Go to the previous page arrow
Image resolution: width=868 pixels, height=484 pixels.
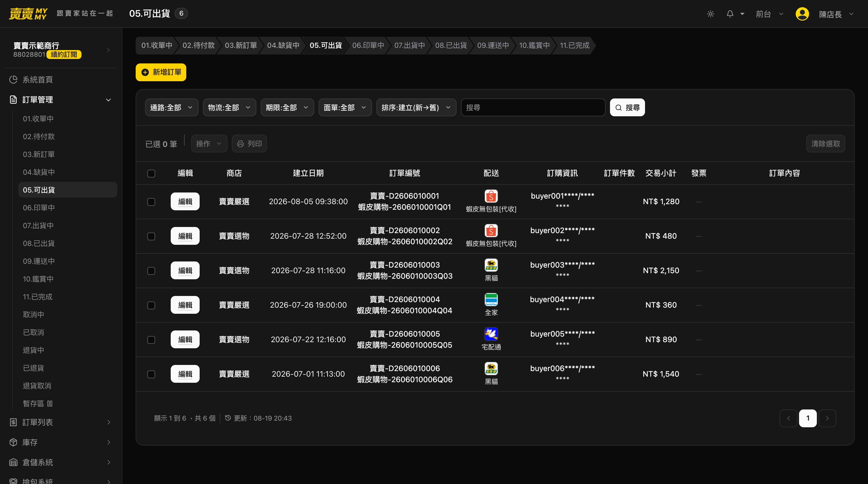click(788, 418)
